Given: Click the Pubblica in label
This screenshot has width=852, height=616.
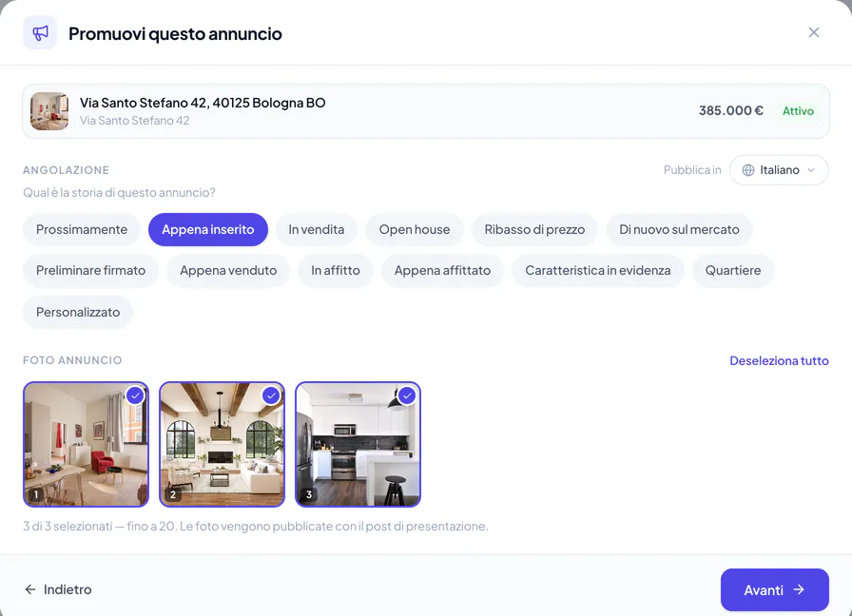Looking at the screenshot, I should click(692, 170).
